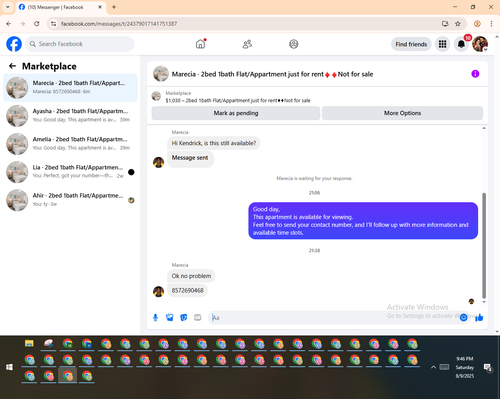The height and width of the screenshot is (399, 500).
Task: Click the install app icon in address bar
Action: 445,24
